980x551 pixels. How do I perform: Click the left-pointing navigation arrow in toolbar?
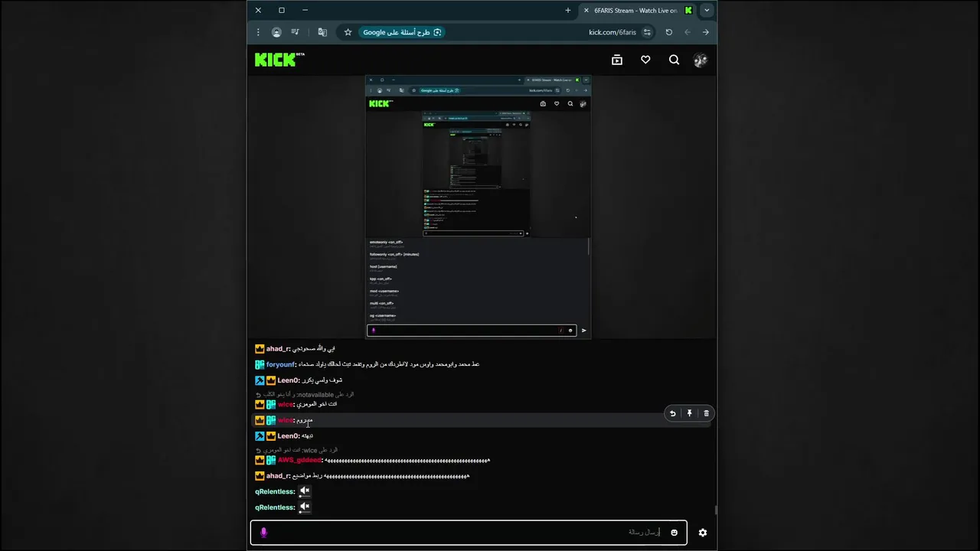(x=687, y=32)
